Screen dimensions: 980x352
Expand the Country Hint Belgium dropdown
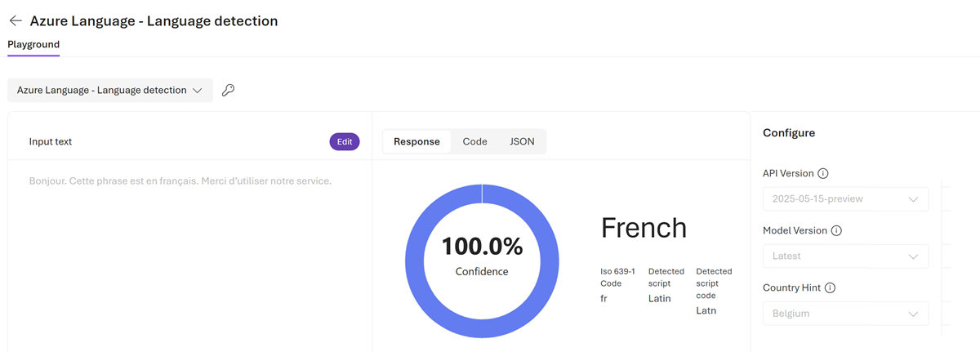coord(845,313)
